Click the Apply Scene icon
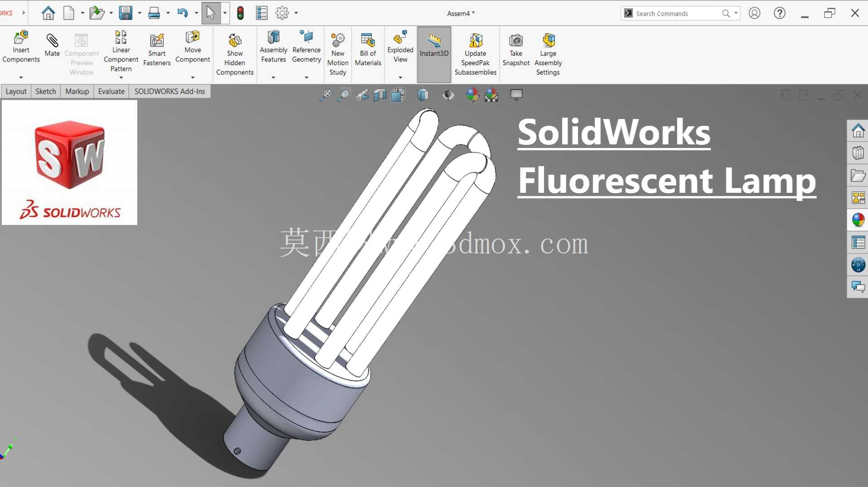 (492, 95)
